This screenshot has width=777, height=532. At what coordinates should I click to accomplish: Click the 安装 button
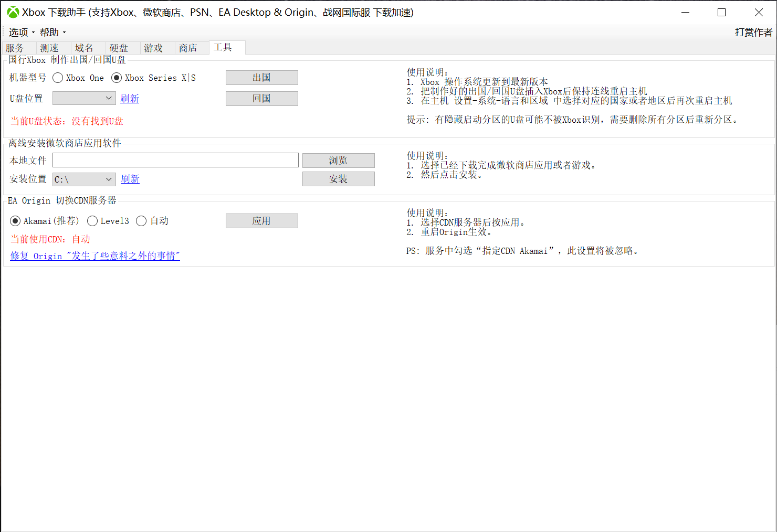(x=338, y=179)
